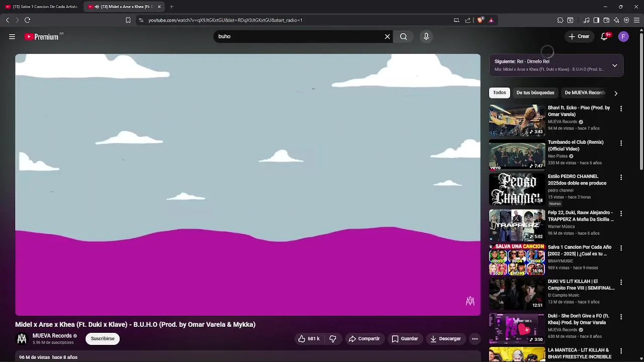The image size is (644, 362).
Task: Open the Crear button
Action: (x=579, y=37)
